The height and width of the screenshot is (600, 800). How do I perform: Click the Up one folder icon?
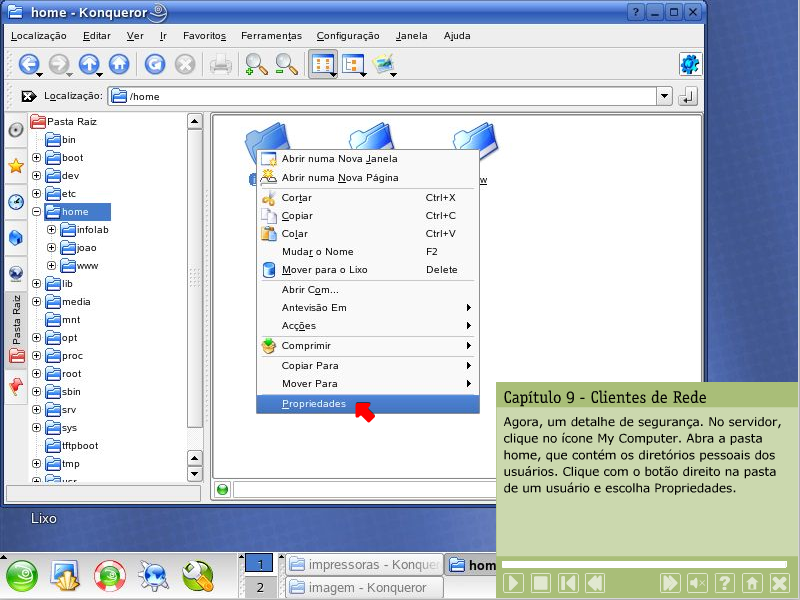(x=89, y=64)
